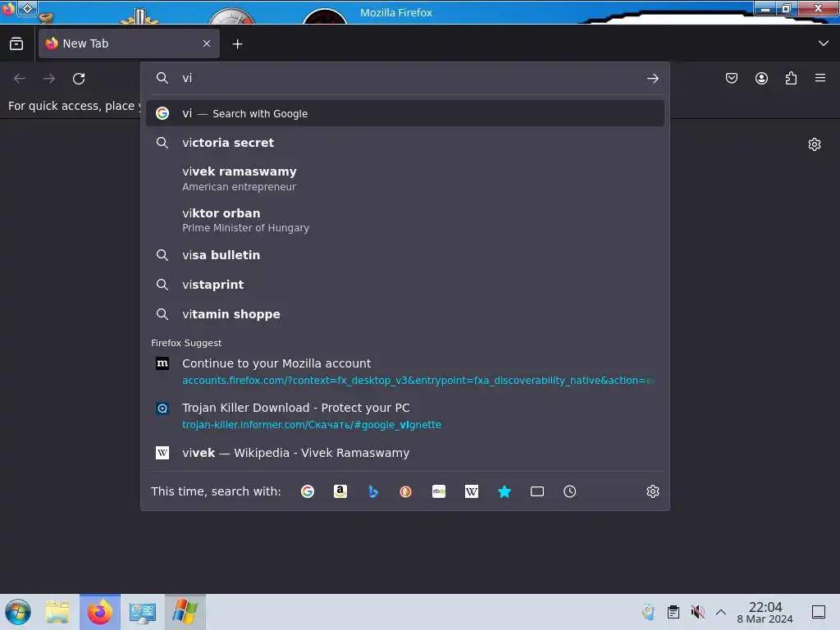840x630 pixels.
Task: Click show desktop button in taskbar
Action: pyautogui.click(x=819, y=612)
